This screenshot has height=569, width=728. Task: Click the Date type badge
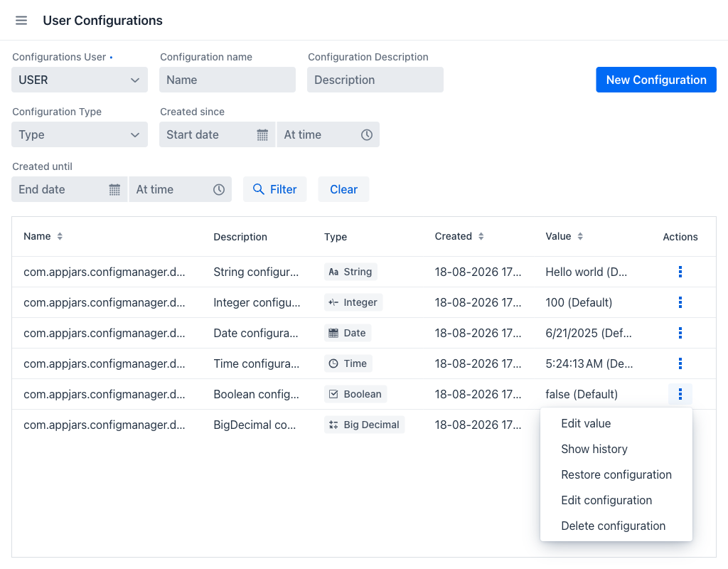[347, 333]
